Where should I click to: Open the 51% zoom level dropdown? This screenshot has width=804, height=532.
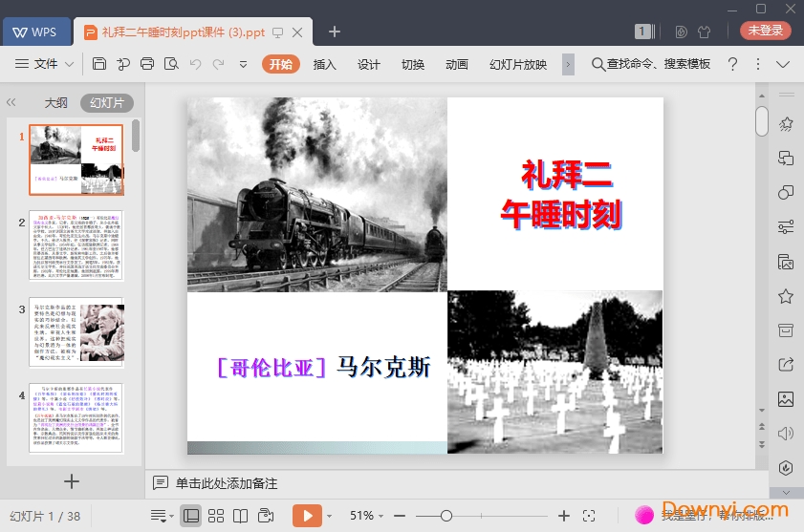366,516
